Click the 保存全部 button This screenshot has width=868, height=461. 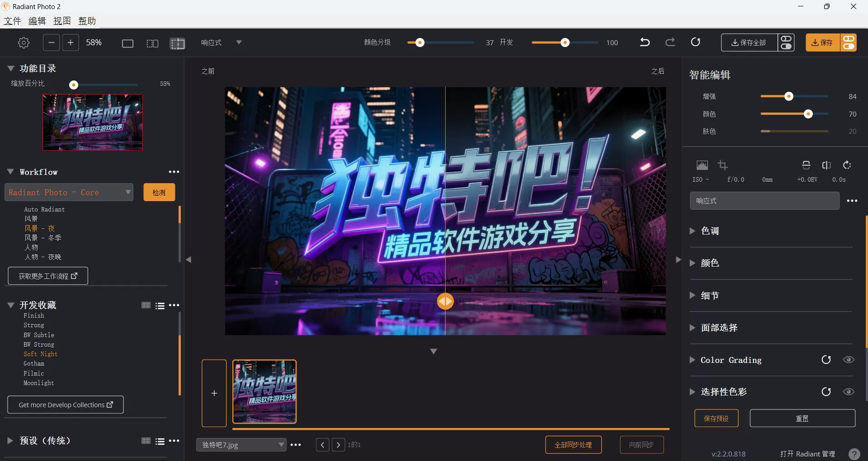[749, 42]
